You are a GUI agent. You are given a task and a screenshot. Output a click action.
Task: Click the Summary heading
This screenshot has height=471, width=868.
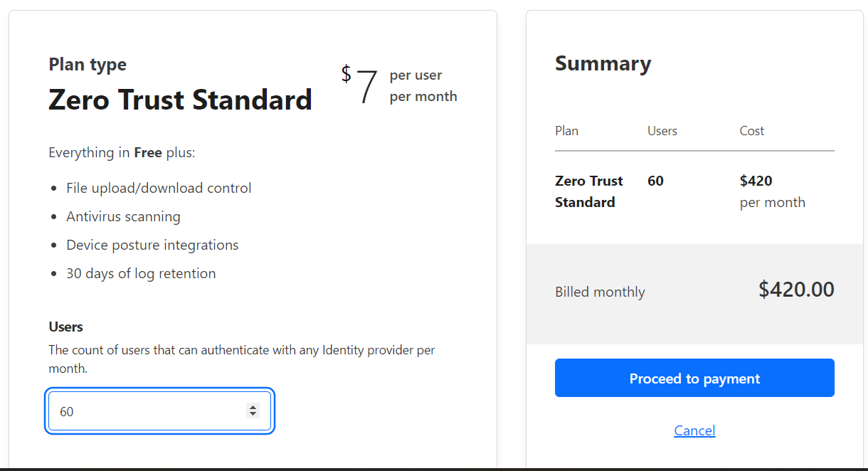coord(603,63)
